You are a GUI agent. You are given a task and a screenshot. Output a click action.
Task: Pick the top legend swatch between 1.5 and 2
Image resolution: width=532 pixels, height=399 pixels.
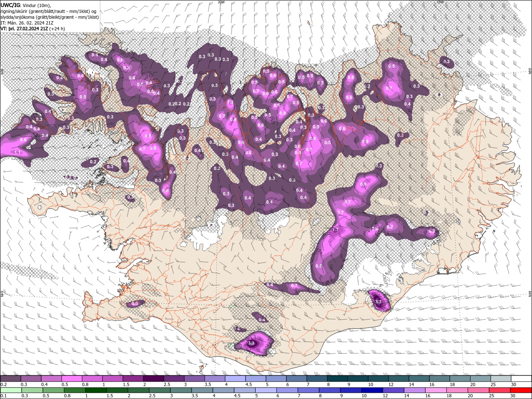click(133, 378)
